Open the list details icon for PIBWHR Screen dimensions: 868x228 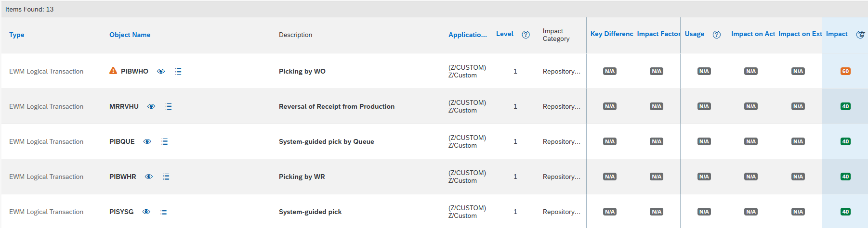166,177
